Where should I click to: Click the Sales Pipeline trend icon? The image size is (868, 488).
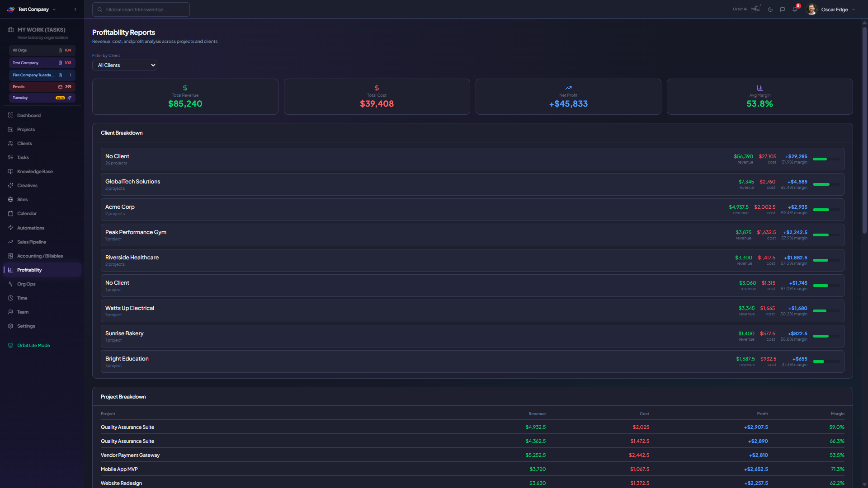pyautogui.click(x=10, y=242)
